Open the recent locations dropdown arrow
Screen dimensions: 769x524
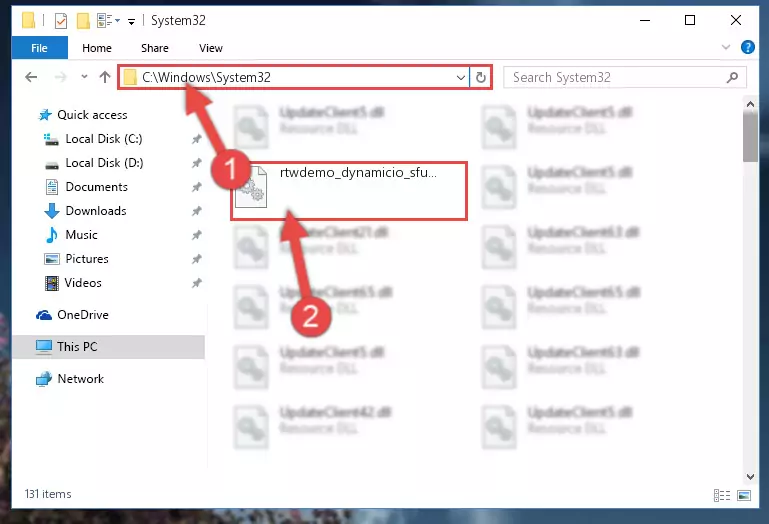(x=84, y=77)
